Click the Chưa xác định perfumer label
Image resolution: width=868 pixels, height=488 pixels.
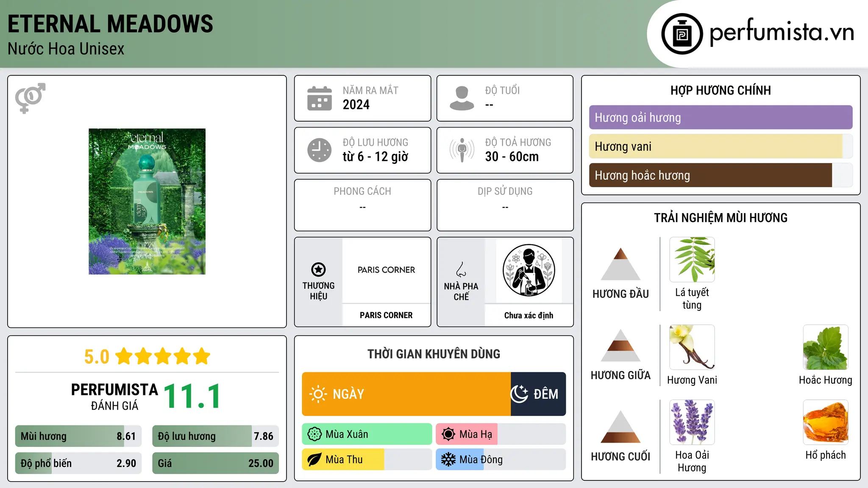tap(529, 315)
